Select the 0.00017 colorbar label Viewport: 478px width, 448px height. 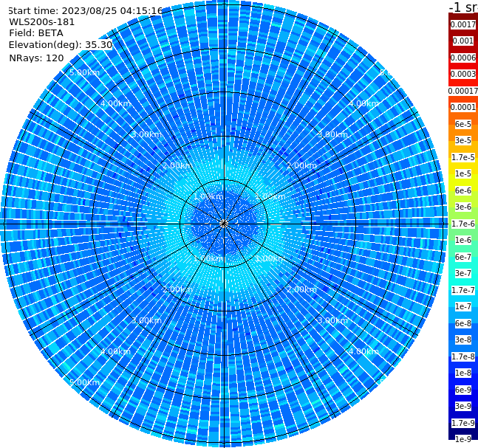click(463, 91)
